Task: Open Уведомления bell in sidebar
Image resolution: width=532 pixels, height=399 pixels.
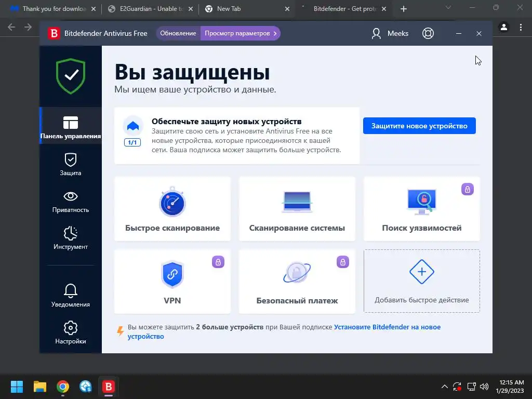Action: [x=71, y=295]
